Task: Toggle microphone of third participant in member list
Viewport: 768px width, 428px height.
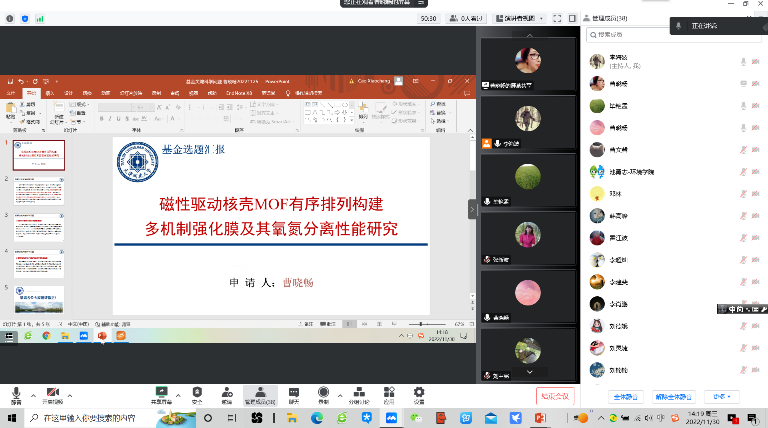Action: pos(742,105)
